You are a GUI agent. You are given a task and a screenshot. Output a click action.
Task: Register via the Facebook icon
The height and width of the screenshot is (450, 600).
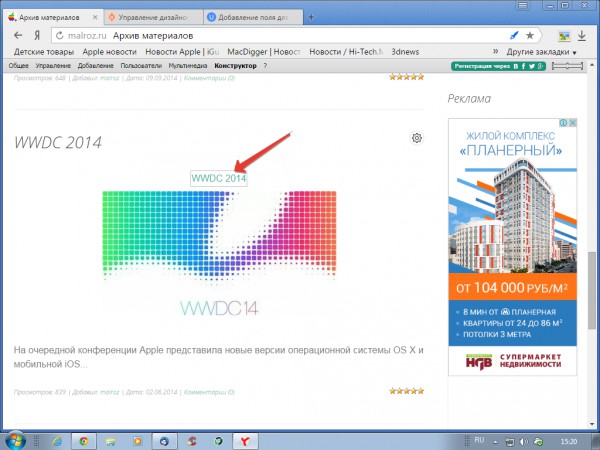pos(523,66)
